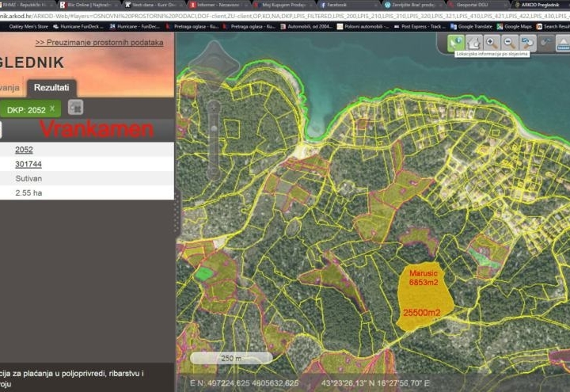Open the Google Maps bookmark
570x392 pixels.
(518, 26)
